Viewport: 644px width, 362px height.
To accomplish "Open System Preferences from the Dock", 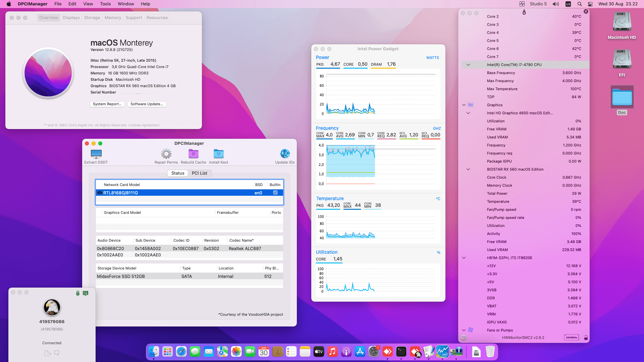I will [374, 352].
